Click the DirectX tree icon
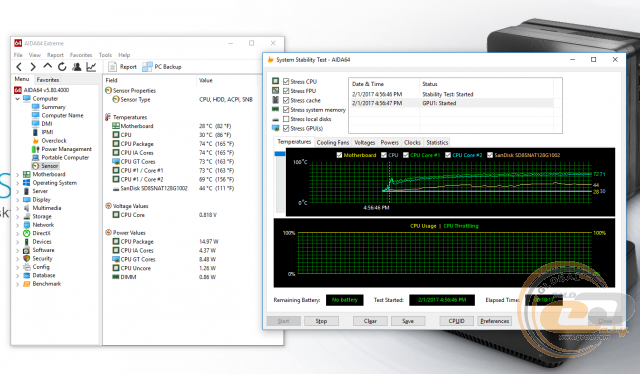 click(x=27, y=233)
